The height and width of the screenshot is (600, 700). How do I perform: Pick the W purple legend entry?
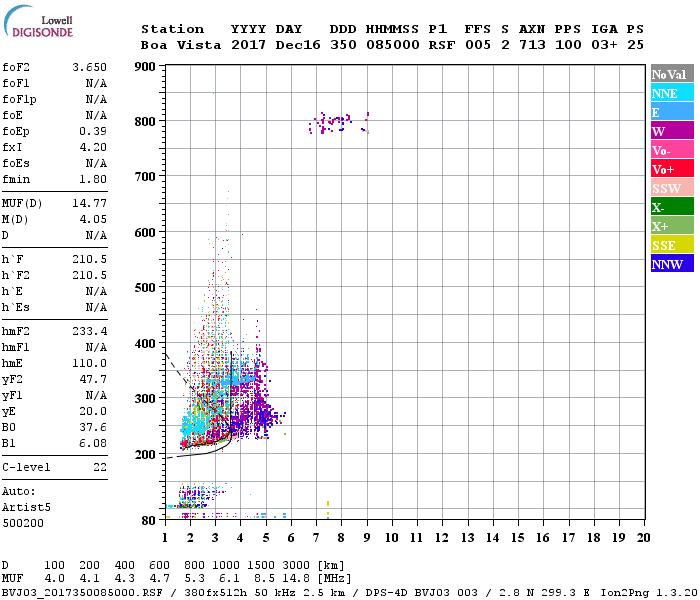[x=671, y=131]
